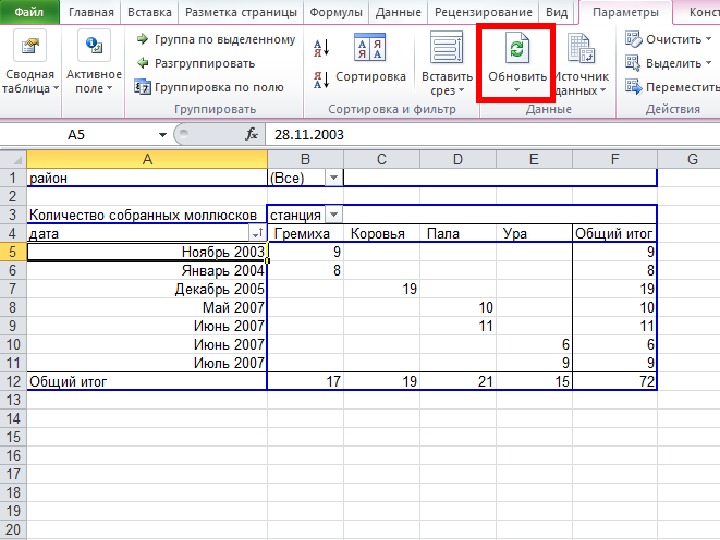720x540 pixels.
Task: Click the Refresh (Обновить) pivot data icon
Action: [x=517, y=50]
